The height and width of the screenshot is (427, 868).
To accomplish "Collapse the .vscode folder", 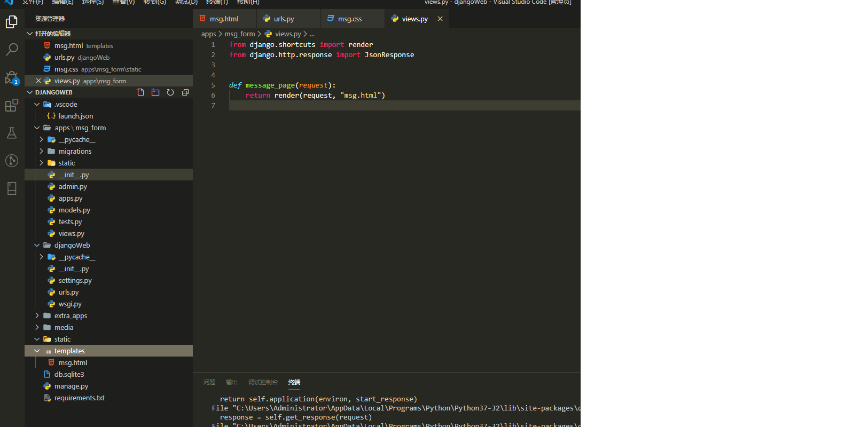I will [x=108, y=104].
